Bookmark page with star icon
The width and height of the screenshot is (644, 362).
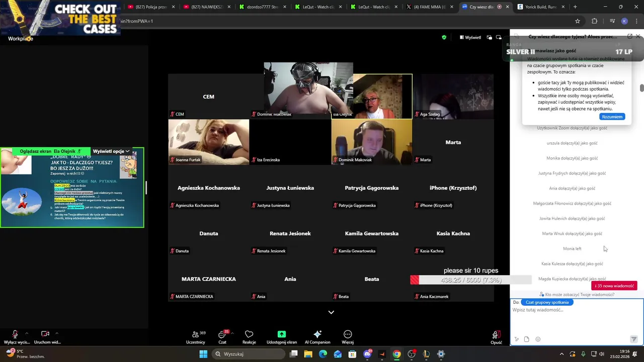click(578, 21)
